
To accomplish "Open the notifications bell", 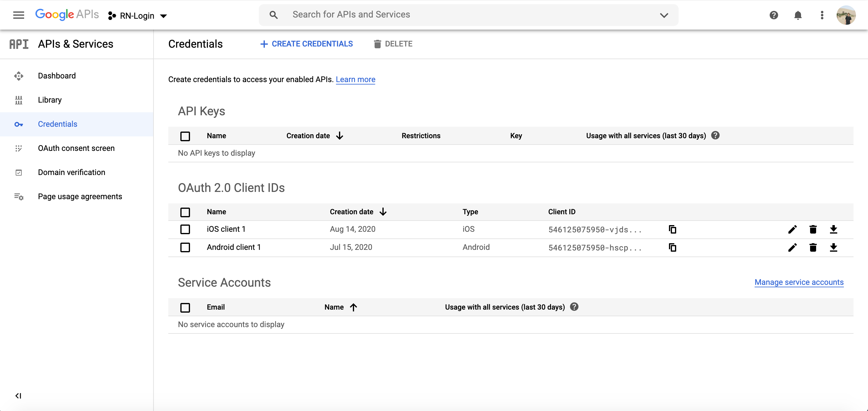I will pos(798,15).
